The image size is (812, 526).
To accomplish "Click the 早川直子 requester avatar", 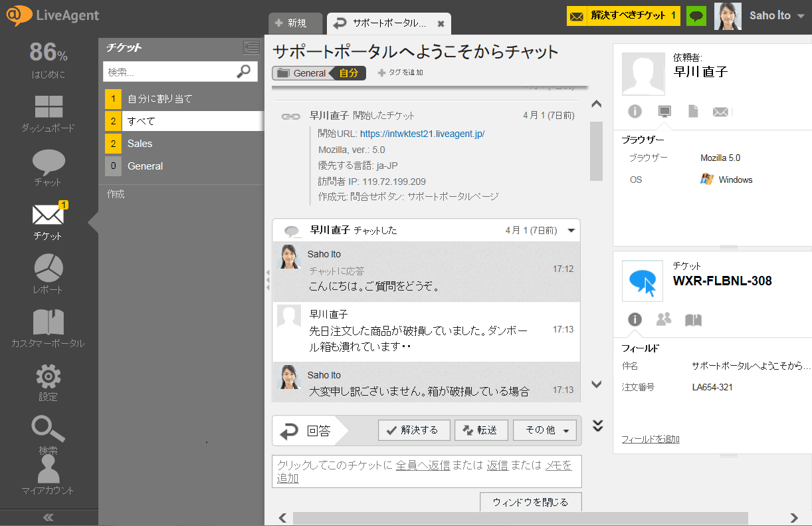I will point(643,74).
